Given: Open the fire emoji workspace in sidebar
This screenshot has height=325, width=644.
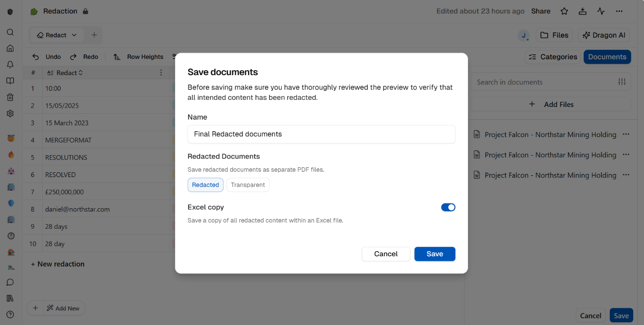Looking at the screenshot, I should [11, 155].
